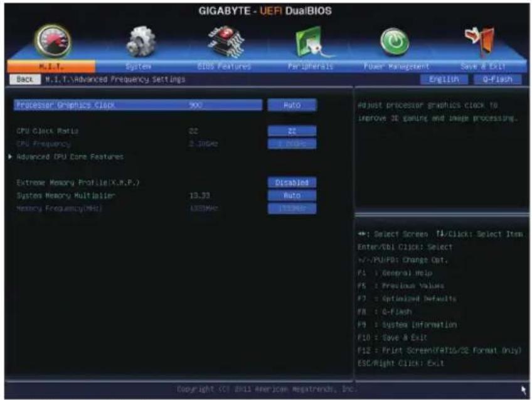Switch to the Peripherals tab
Screen dimensions: 532x400
[x=311, y=66]
